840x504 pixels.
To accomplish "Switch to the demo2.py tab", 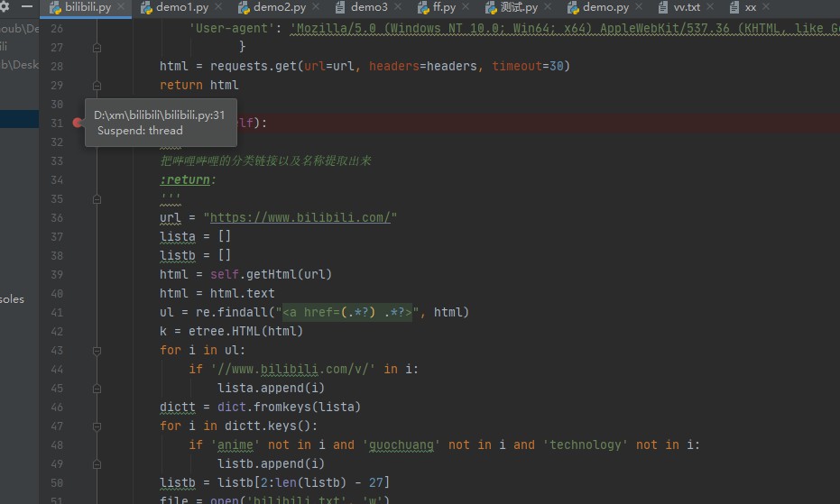I will (x=279, y=7).
